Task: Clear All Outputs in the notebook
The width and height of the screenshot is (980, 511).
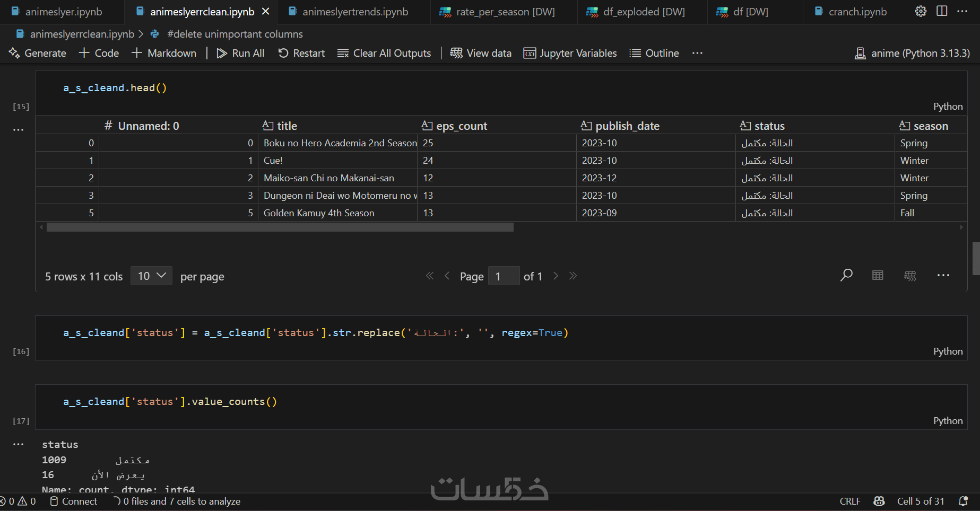Action: [384, 53]
